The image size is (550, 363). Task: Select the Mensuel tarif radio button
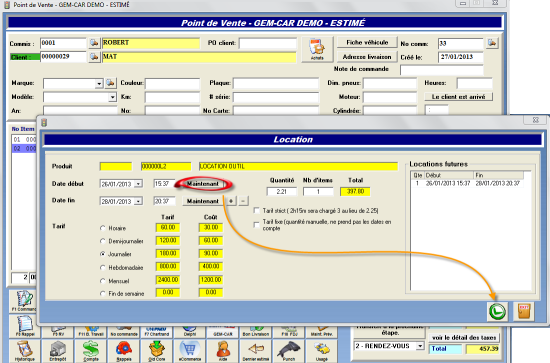tap(103, 281)
